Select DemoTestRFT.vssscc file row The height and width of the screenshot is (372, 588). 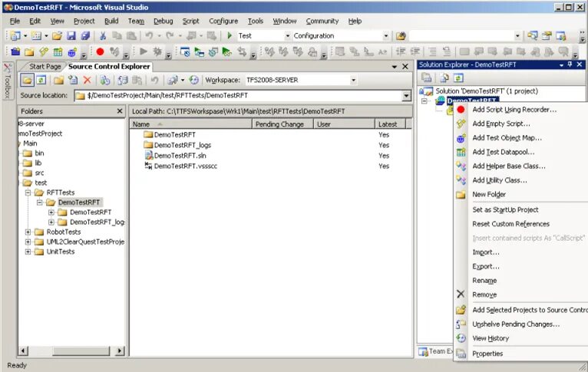click(185, 166)
